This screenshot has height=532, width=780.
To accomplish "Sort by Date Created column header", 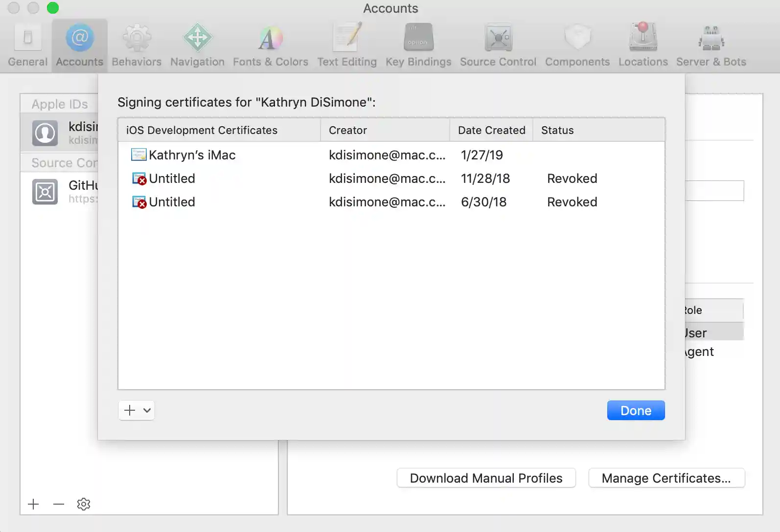I will (491, 130).
